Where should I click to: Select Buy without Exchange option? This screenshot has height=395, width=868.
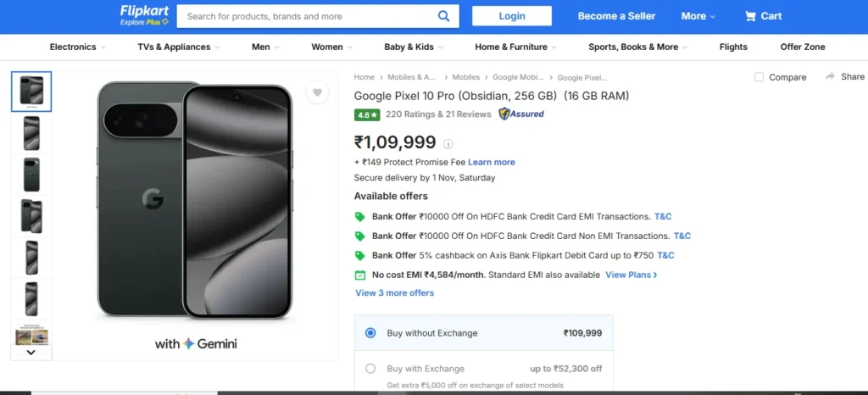370,333
